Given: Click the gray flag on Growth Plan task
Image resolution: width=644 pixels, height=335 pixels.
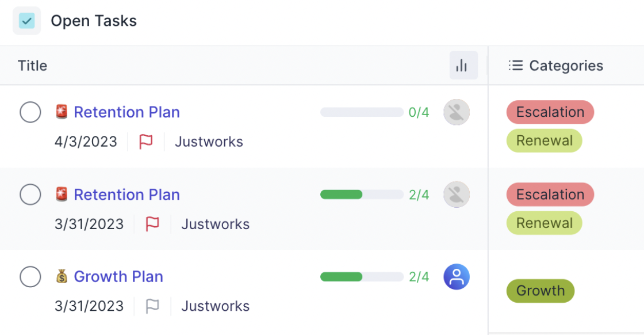Looking at the screenshot, I should point(152,306).
